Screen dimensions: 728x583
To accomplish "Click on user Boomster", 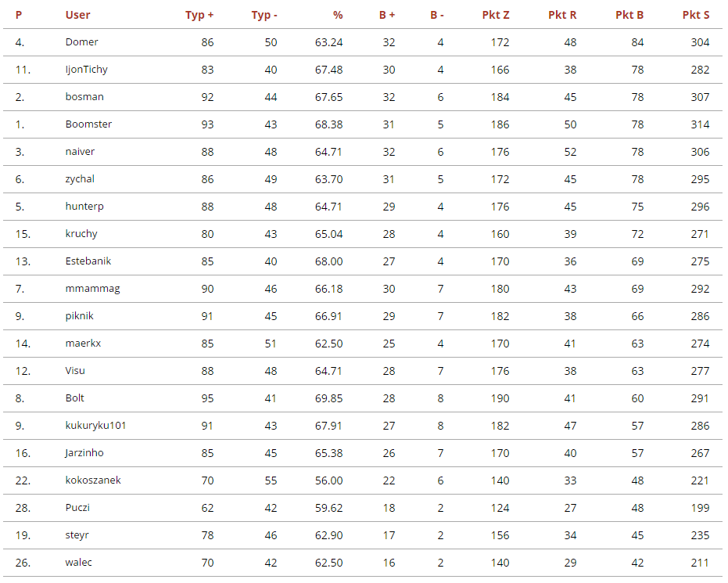I will (x=88, y=124).
